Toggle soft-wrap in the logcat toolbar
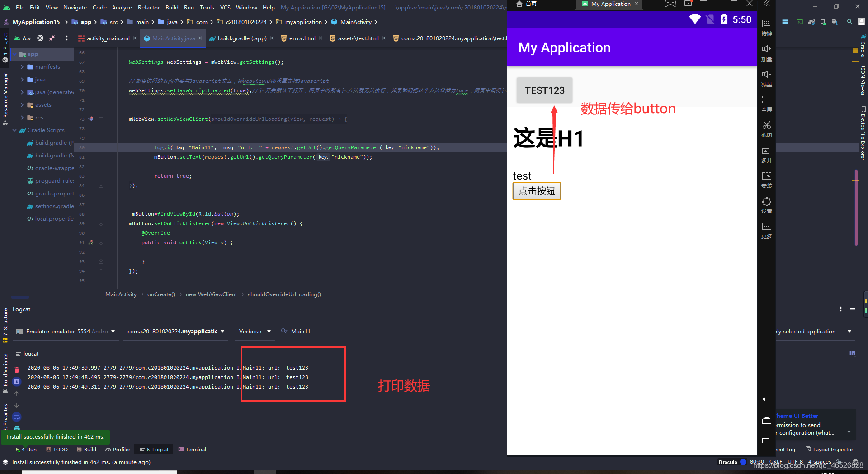The image size is (868, 474). coord(17,417)
